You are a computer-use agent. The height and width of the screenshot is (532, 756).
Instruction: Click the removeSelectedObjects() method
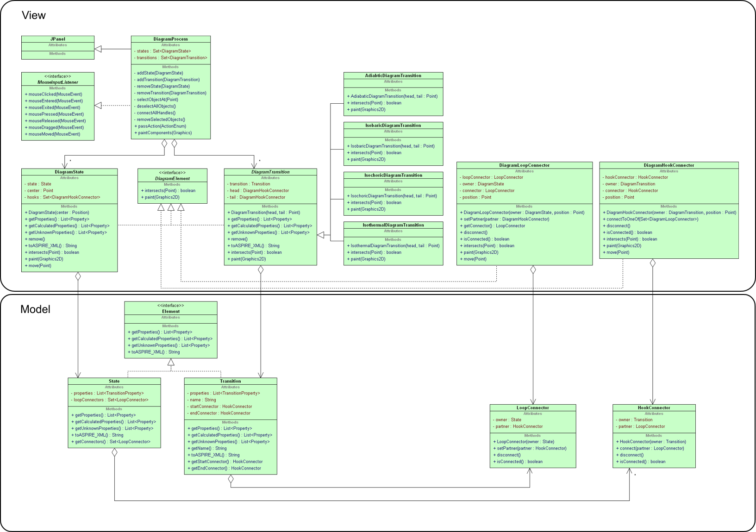[x=159, y=119]
